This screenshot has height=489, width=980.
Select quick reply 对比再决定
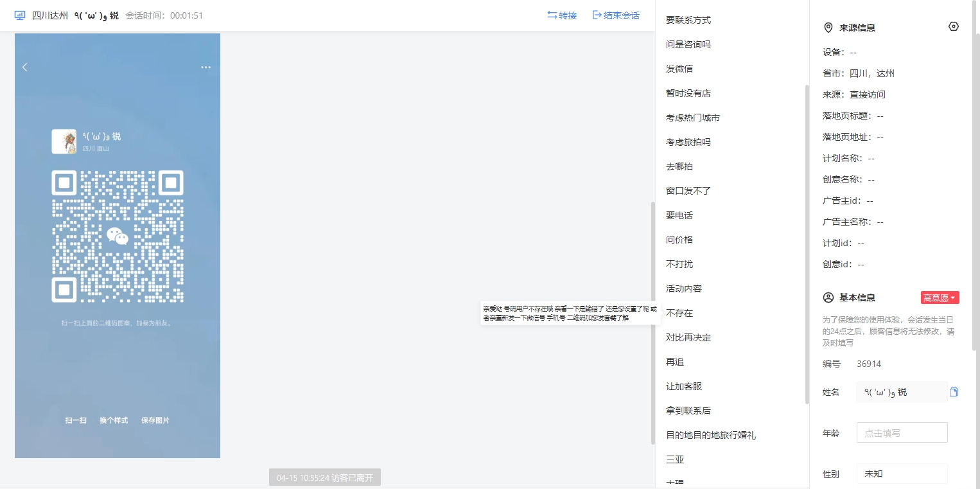[x=688, y=337]
